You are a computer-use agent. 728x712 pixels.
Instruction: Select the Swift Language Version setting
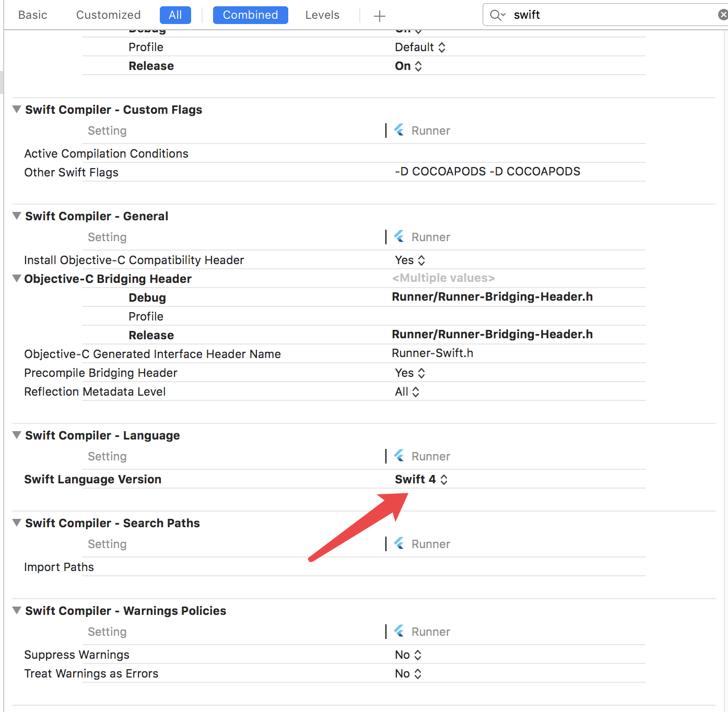click(92, 479)
